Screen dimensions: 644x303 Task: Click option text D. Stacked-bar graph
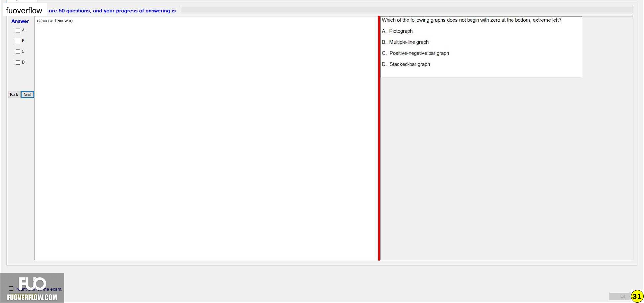point(406,64)
